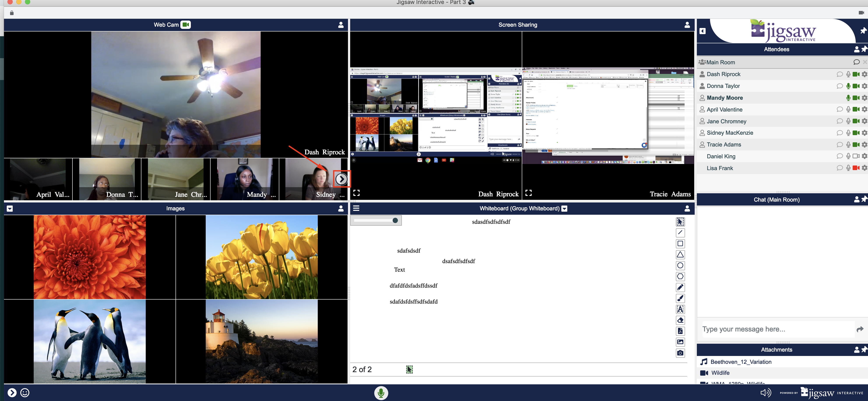
Task: Fullscreen Dash Riprock's shared screen
Action: tap(357, 193)
